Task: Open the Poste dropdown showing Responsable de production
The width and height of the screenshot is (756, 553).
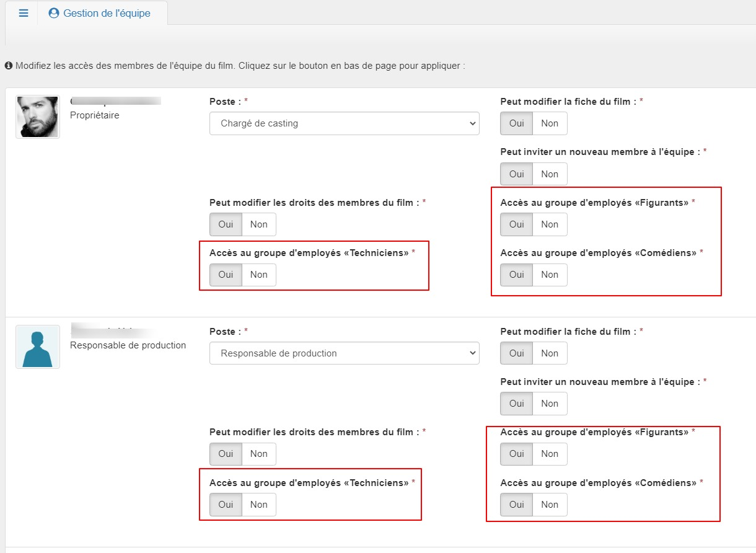Action: pos(345,353)
